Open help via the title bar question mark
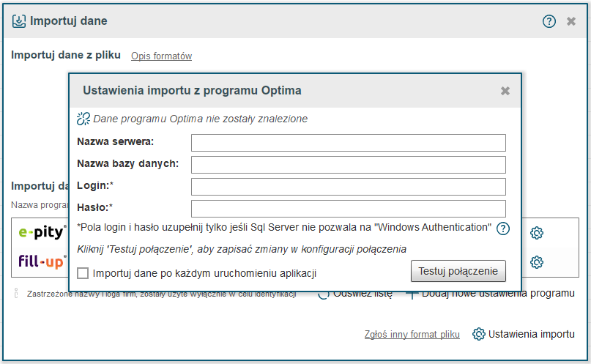This screenshot has width=591, height=364. click(549, 21)
